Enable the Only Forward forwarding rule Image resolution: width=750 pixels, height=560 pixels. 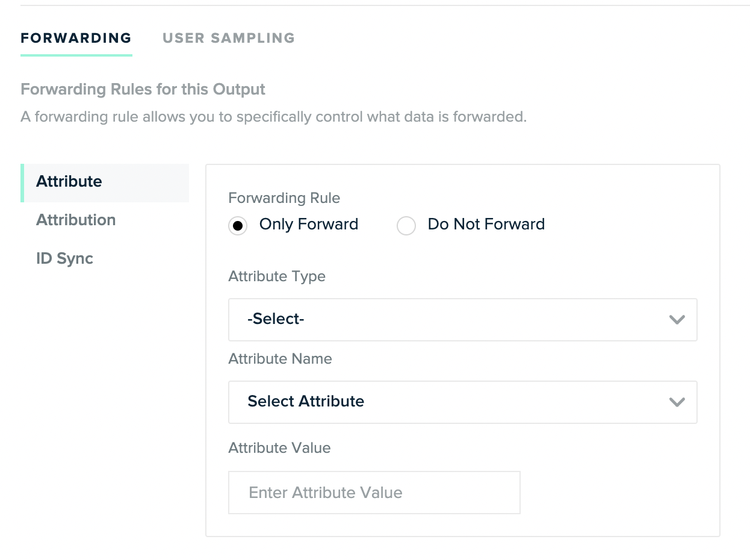pyautogui.click(x=237, y=224)
